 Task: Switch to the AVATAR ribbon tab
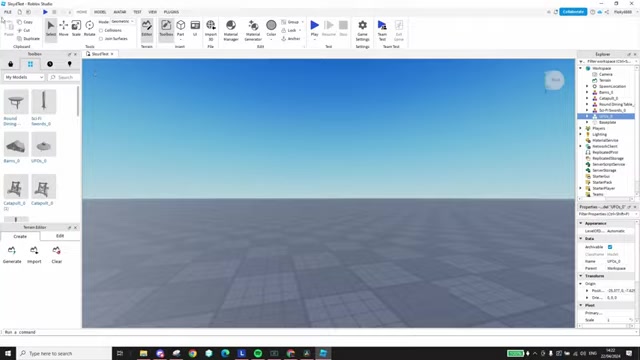(x=120, y=12)
